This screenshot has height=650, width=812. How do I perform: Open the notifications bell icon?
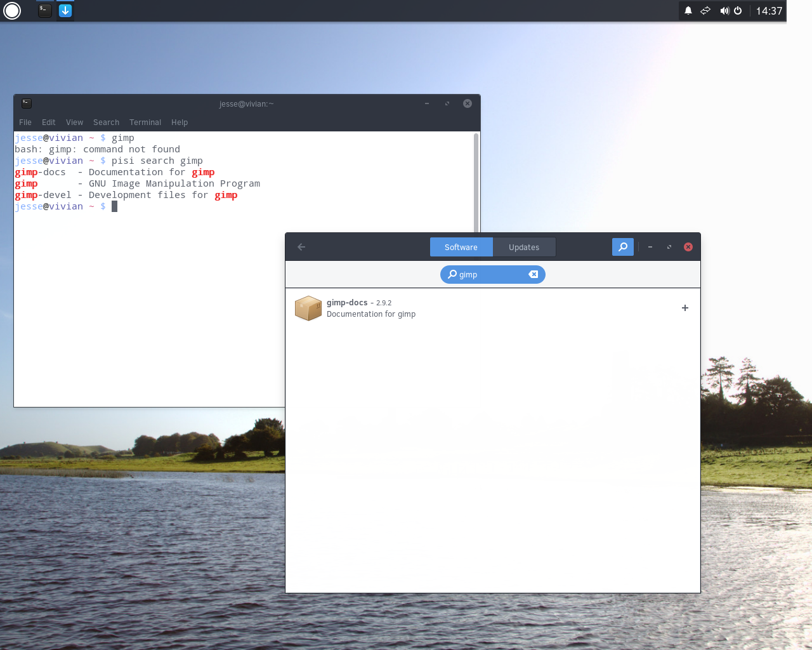[x=688, y=11]
